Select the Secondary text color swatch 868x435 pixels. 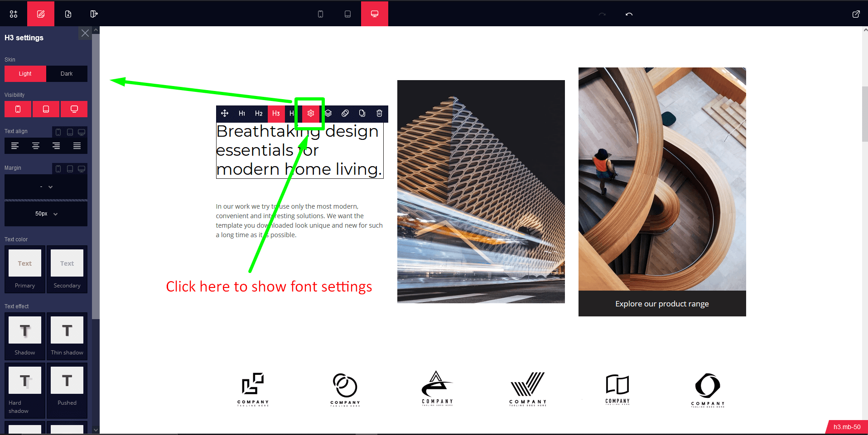67,269
